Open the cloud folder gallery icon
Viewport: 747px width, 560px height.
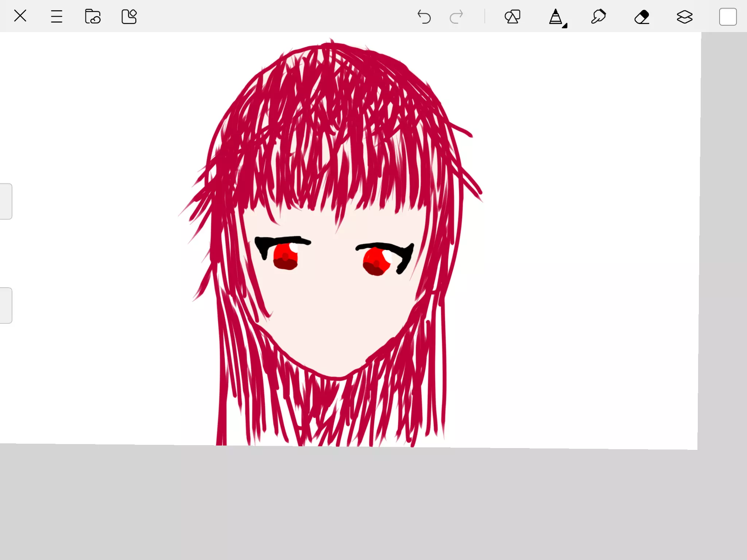coord(93,16)
